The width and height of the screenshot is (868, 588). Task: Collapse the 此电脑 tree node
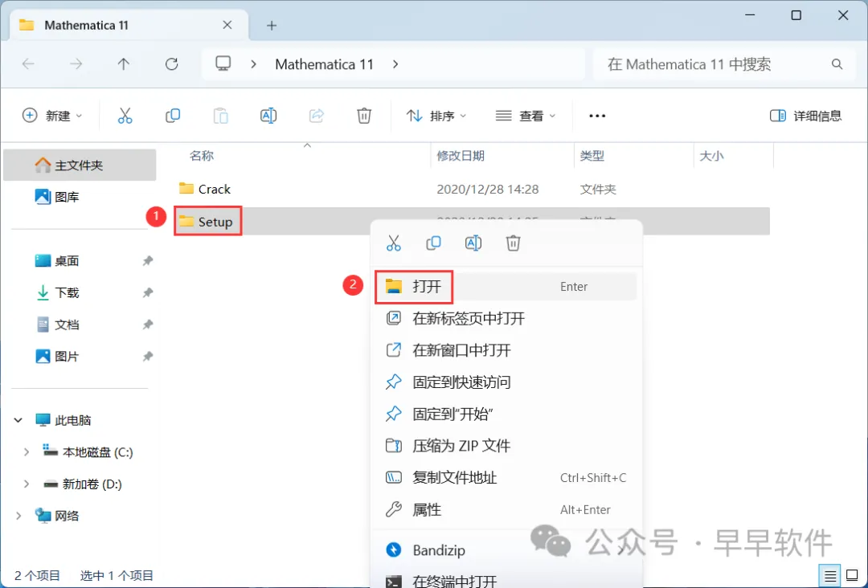tap(18, 420)
